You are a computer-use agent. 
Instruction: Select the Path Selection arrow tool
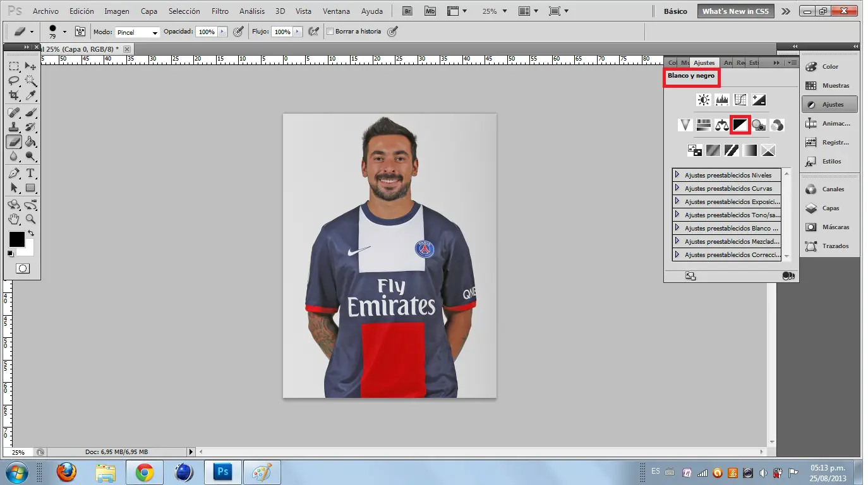click(x=14, y=188)
